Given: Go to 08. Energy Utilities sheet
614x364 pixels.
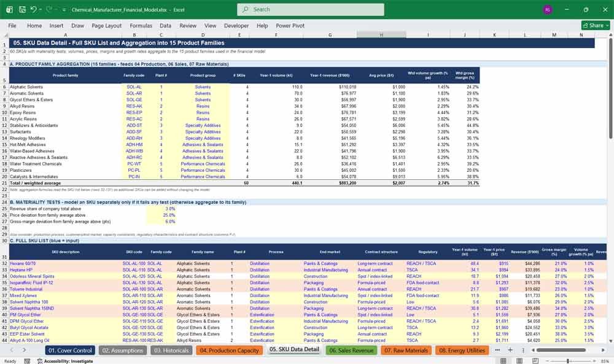Looking at the screenshot, I should [x=462, y=350].
